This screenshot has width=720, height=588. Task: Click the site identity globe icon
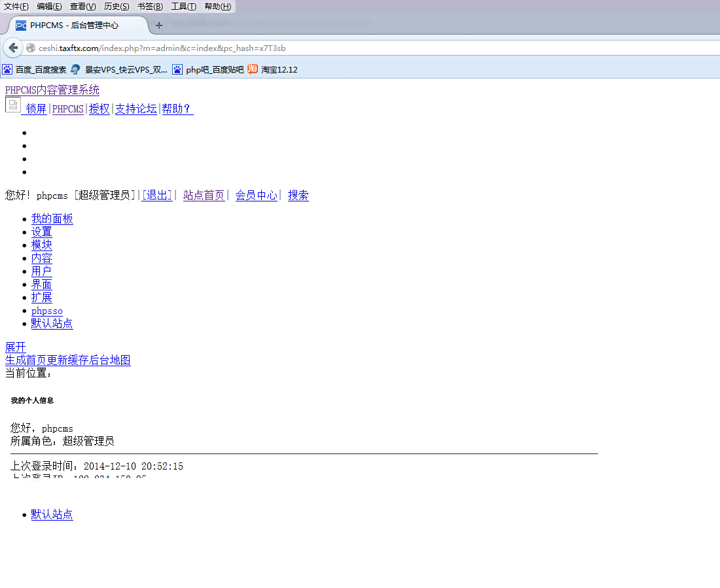pyautogui.click(x=31, y=48)
